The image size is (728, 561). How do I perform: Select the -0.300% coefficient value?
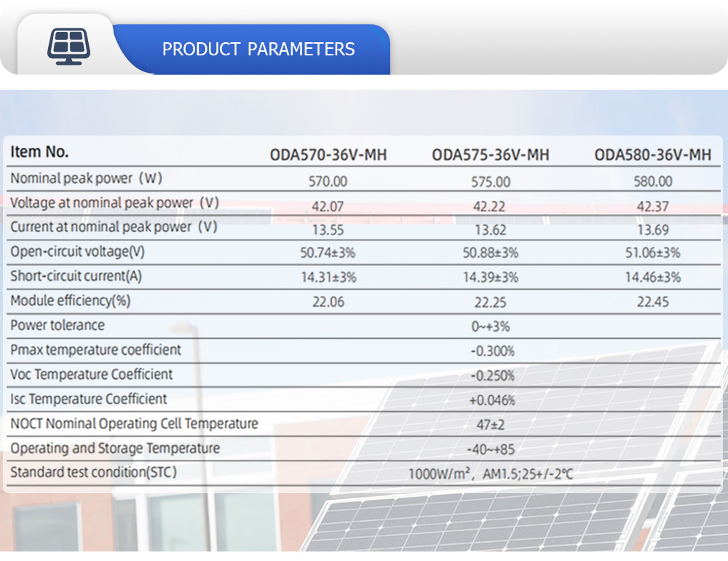coord(493,351)
